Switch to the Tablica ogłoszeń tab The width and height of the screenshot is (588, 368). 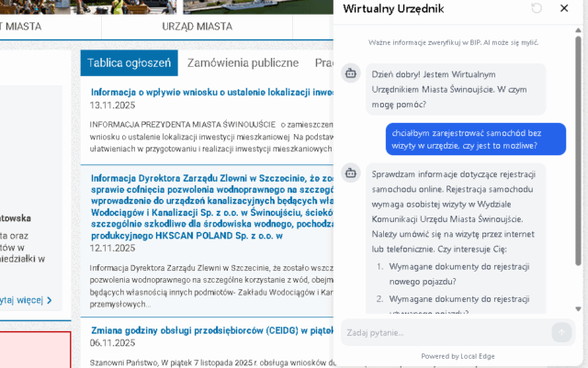tap(129, 63)
